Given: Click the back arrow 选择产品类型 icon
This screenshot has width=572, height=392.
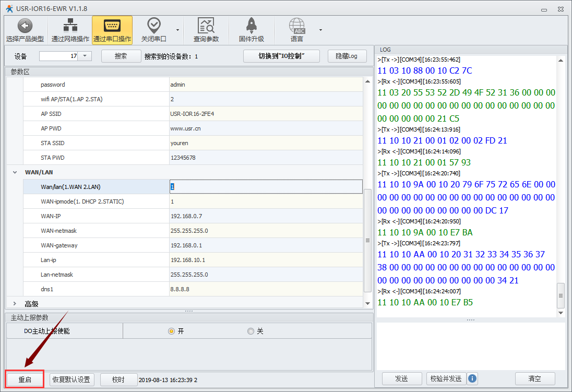Looking at the screenshot, I should pyautogui.click(x=25, y=26).
